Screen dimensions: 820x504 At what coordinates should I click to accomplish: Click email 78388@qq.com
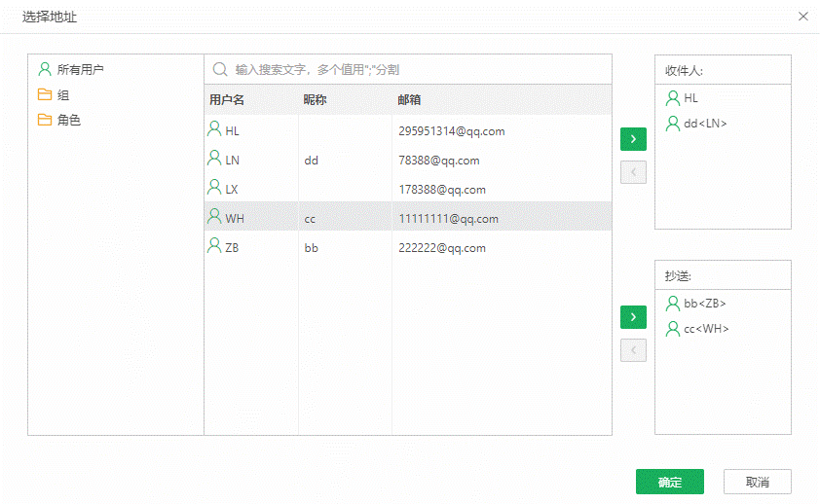coord(439,161)
